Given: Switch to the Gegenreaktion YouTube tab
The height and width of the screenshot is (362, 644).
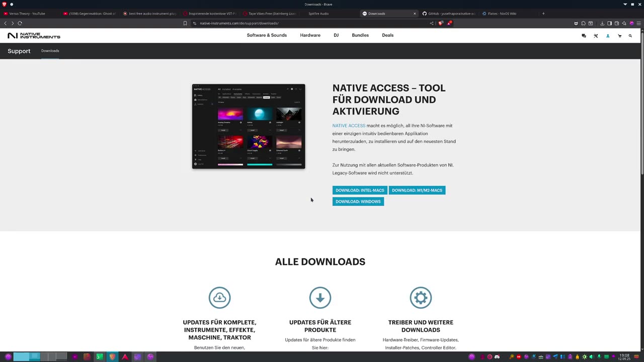Looking at the screenshot, I should coord(91,14).
